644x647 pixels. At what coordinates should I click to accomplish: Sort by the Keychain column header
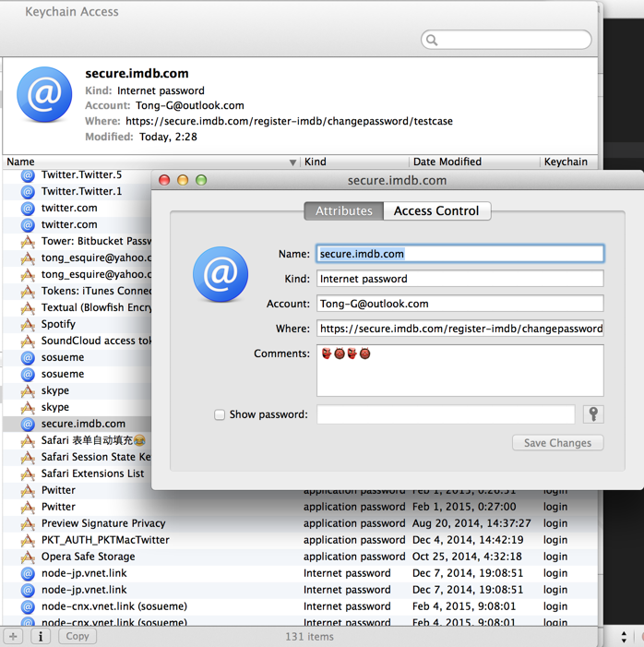coord(568,162)
